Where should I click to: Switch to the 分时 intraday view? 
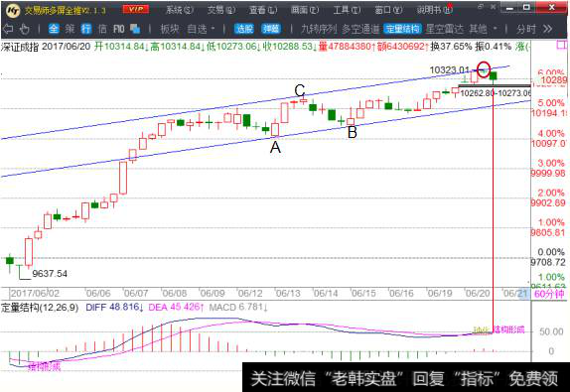click(x=526, y=29)
